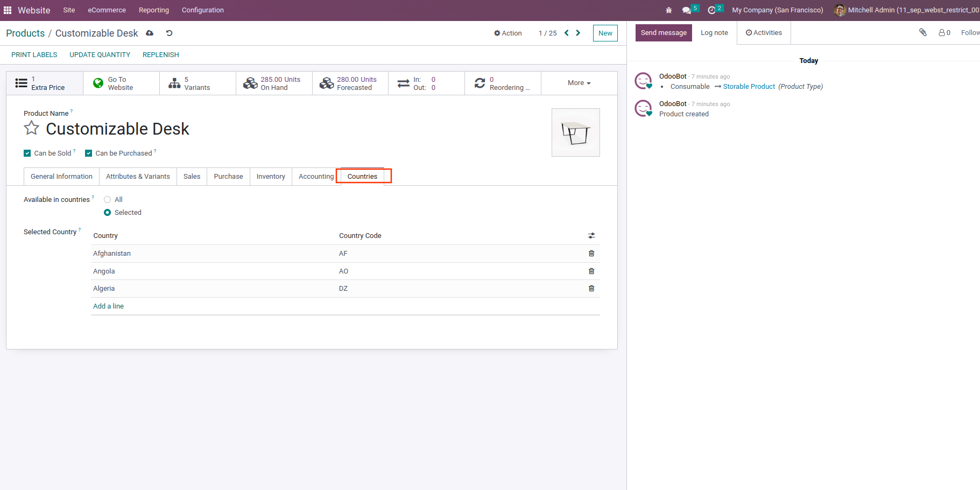Toggle the Can be Purchased checkbox
The image size is (980, 490).
pyautogui.click(x=89, y=153)
